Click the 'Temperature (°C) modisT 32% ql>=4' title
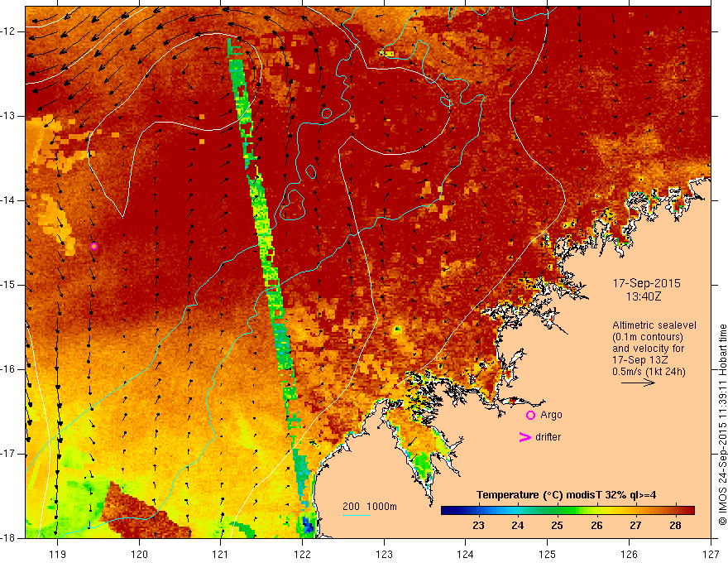Image resolution: width=728 pixels, height=563 pixels. [x=566, y=495]
